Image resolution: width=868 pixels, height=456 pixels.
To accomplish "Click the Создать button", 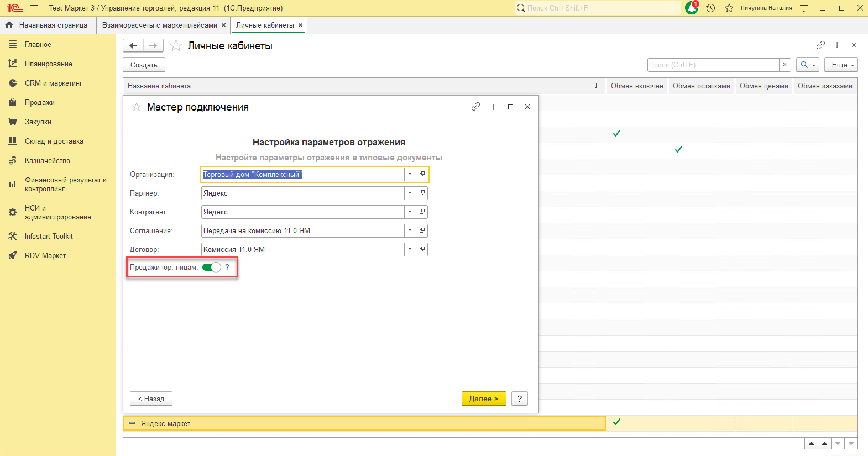I will coord(144,65).
